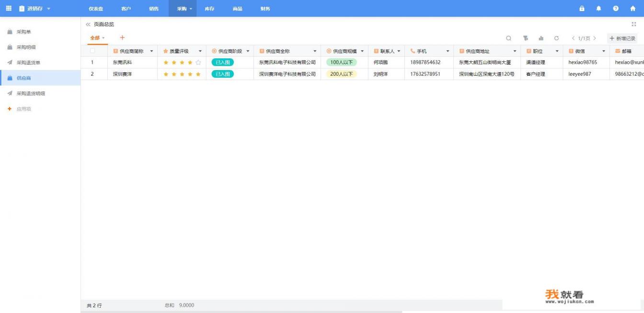This screenshot has height=313, width=644.
Task: Open the filter funnel tool
Action: 526,38
